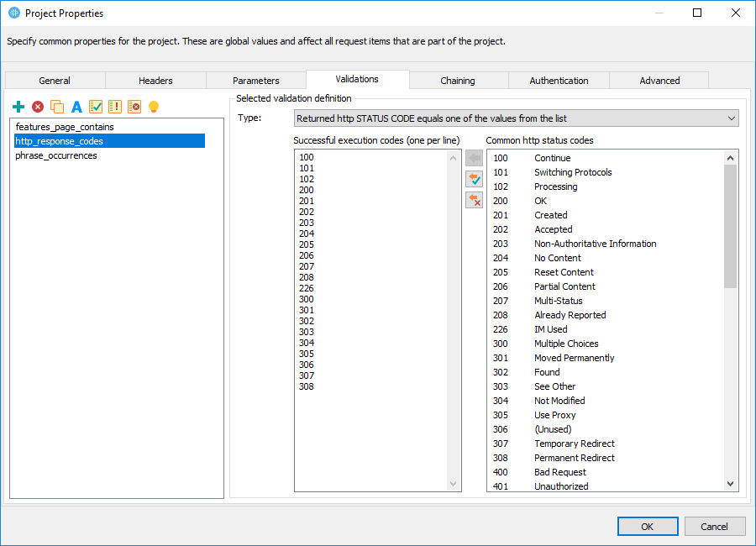Viewport: 756px width, 546px height.
Task: Switch to the Chaining tab
Action: pyautogui.click(x=458, y=79)
